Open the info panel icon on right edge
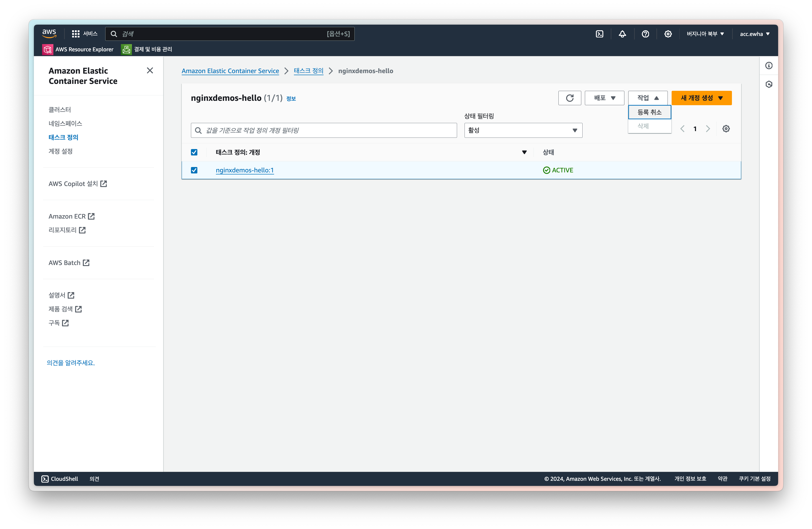Image resolution: width=812 pixels, height=529 pixels. point(769,65)
